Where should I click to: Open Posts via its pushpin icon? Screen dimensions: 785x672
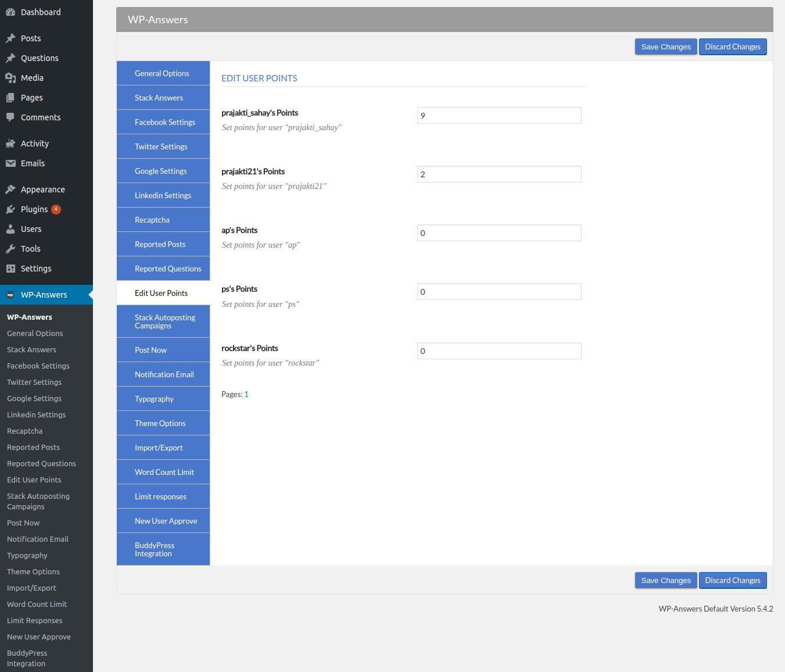[10, 38]
